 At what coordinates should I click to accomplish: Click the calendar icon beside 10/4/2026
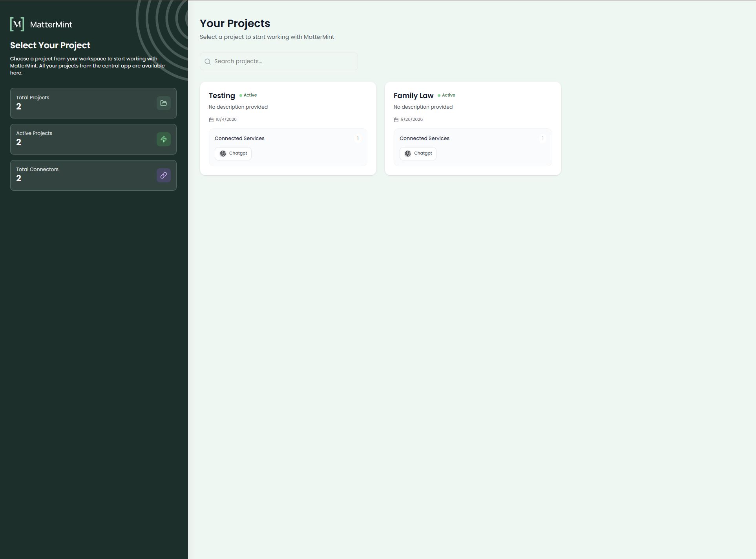(x=211, y=120)
